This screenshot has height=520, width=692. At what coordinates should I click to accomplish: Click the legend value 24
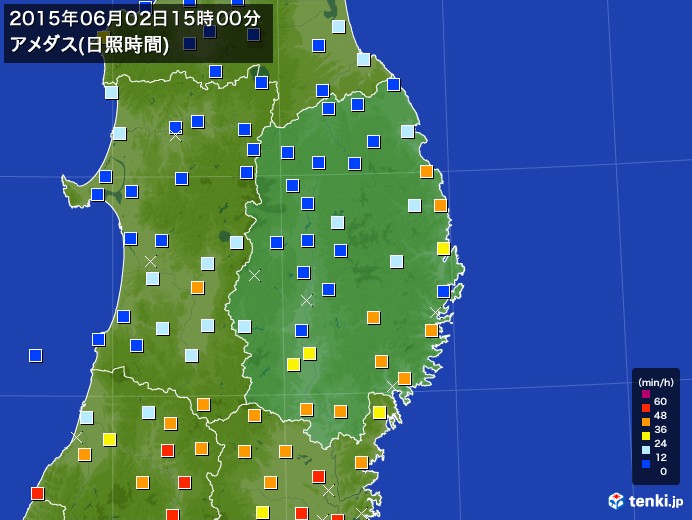coord(660,443)
